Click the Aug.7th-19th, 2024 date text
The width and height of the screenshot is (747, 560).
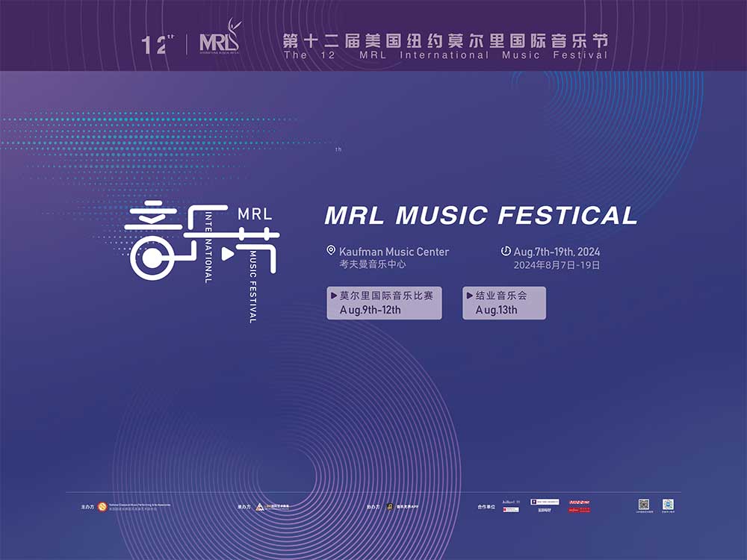557,252
